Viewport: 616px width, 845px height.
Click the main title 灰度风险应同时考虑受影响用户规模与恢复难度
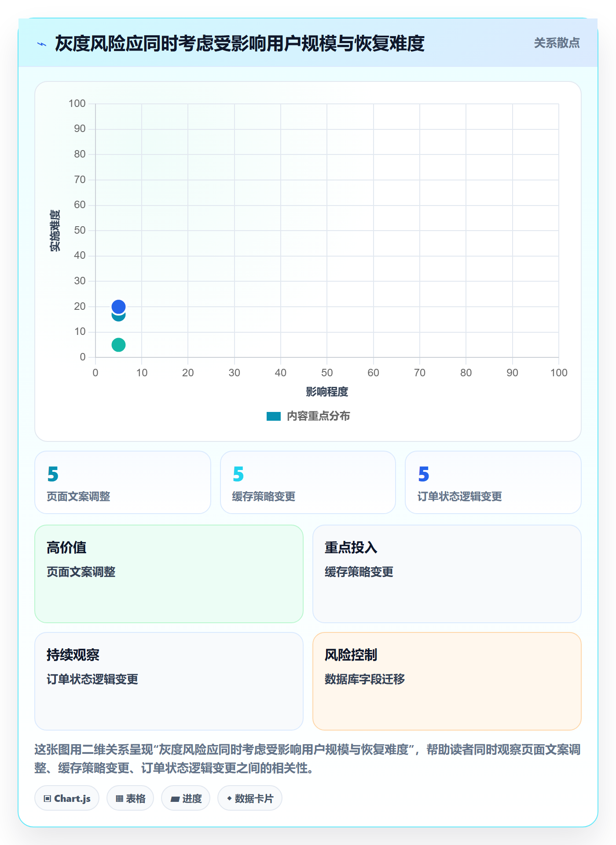pyautogui.click(x=240, y=44)
